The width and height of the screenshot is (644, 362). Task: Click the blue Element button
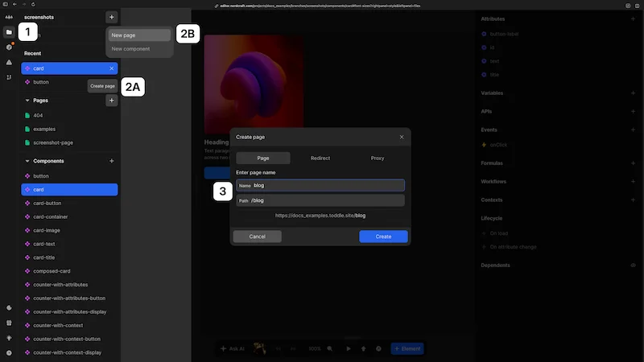[x=407, y=349]
